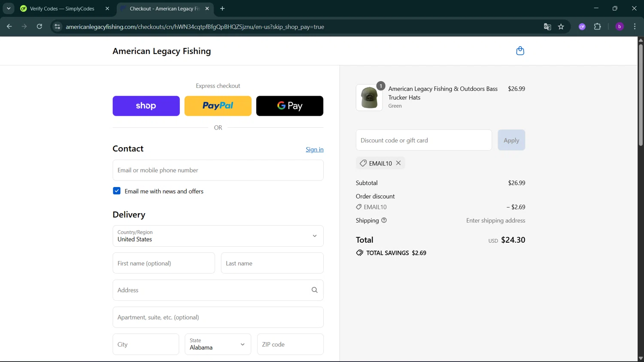Open the translate page icon in address bar
The width and height of the screenshot is (644, 362).
(547, 27)
